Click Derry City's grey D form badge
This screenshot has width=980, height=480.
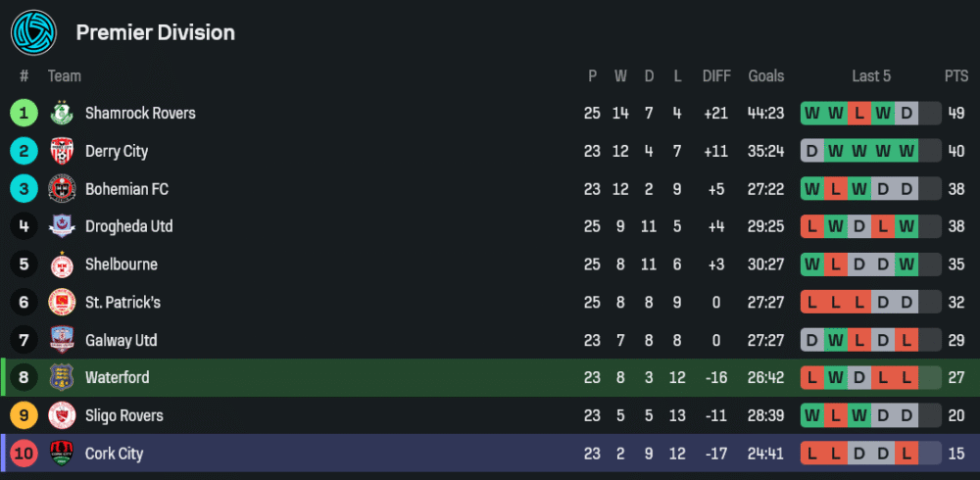(811, 151)
